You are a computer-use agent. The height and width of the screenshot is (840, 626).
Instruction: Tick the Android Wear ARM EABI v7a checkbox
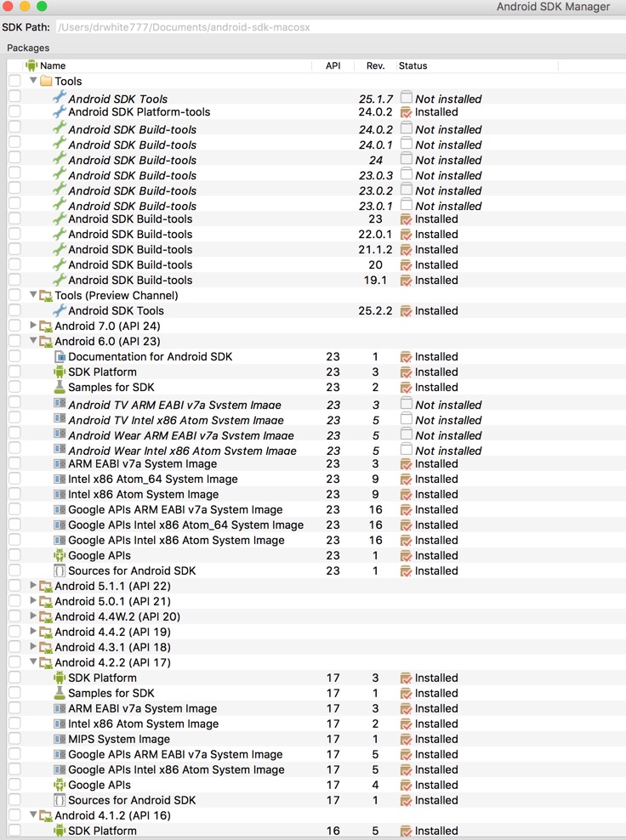[x=14, y=432]
